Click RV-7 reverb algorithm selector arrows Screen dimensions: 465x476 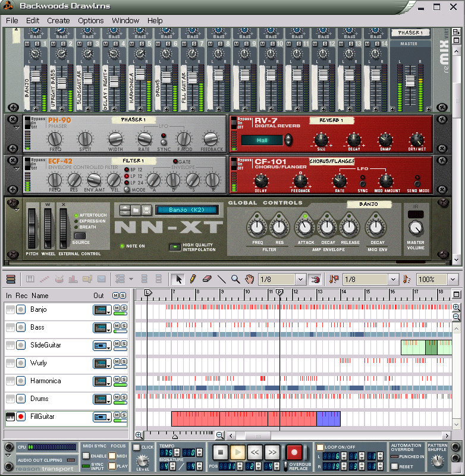click(288, 140)
